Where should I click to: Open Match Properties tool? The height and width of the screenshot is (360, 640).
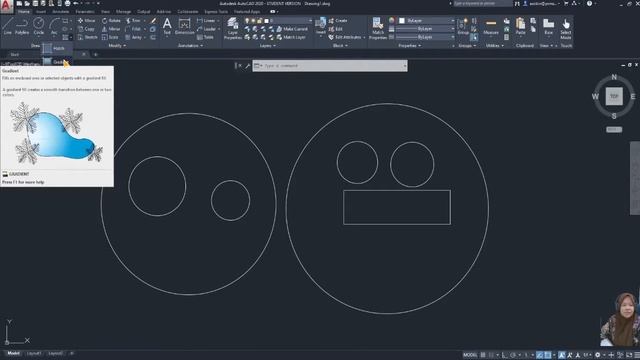pos(378,28)
